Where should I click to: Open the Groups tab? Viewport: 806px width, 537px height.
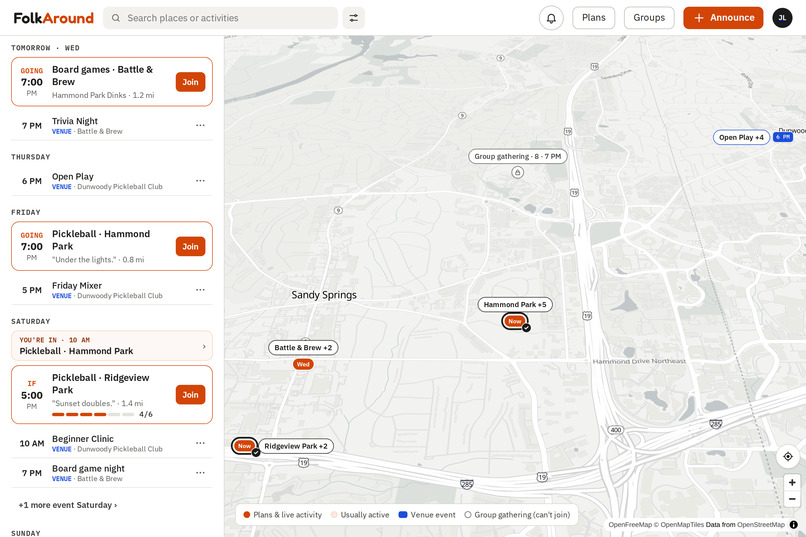coord(649,18)
